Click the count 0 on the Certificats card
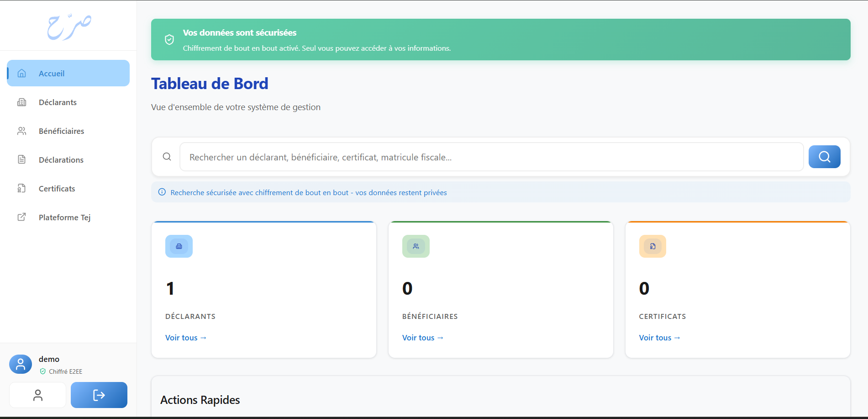Screen dimensions: 868x419 click(644, 288)
